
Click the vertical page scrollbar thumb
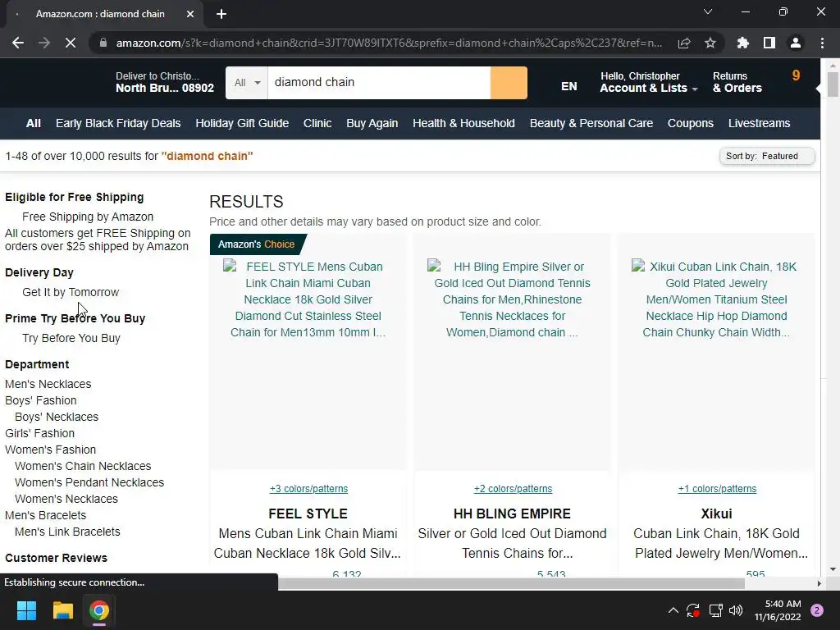[833, 84]
